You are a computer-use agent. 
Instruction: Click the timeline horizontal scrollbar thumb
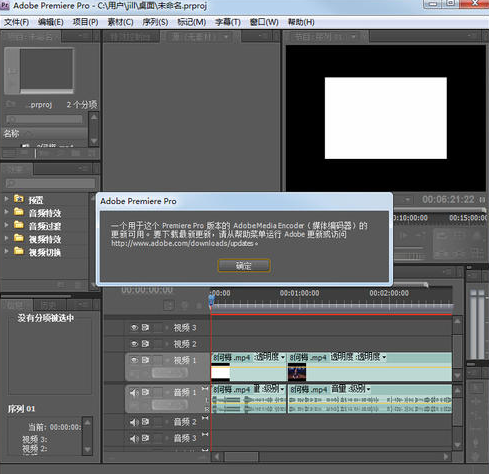tap(241, 456)
